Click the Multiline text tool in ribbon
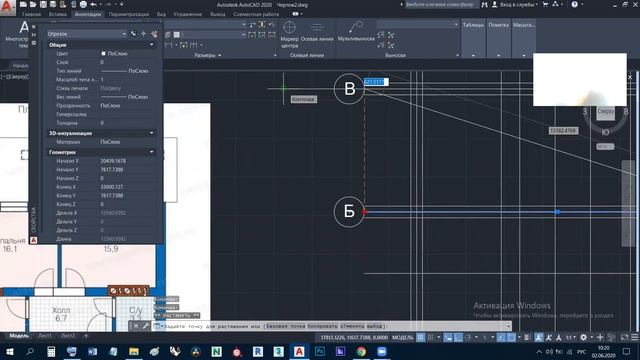The width and height of the screenshot is (640, 360). (x=18, y=35)
